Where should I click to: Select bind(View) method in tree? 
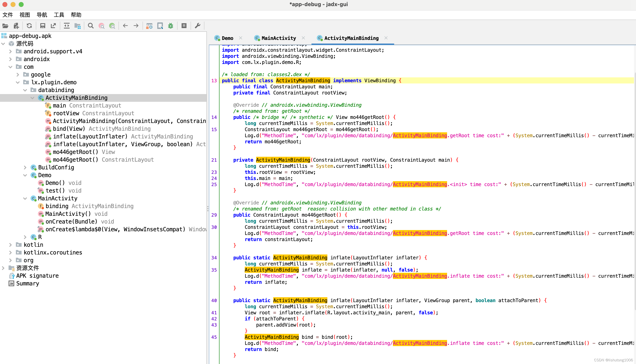[x=69, y=128]
